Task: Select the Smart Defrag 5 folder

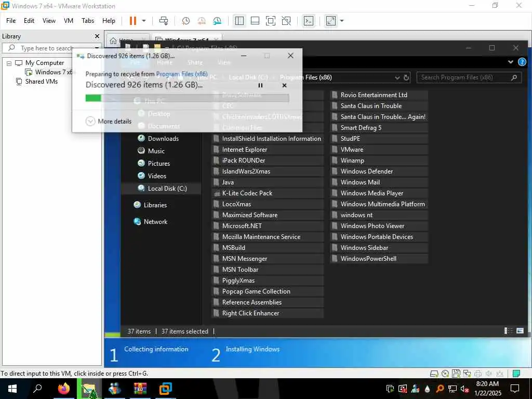Action: pos(379,128)
